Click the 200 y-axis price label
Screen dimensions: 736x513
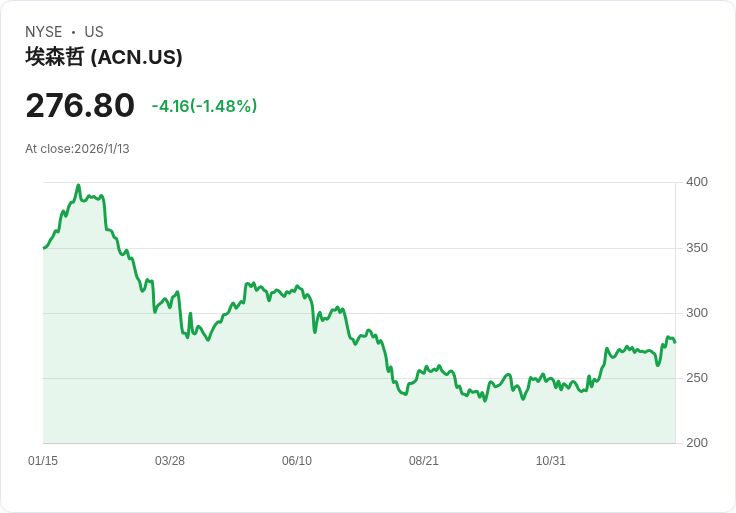[696, 443]
